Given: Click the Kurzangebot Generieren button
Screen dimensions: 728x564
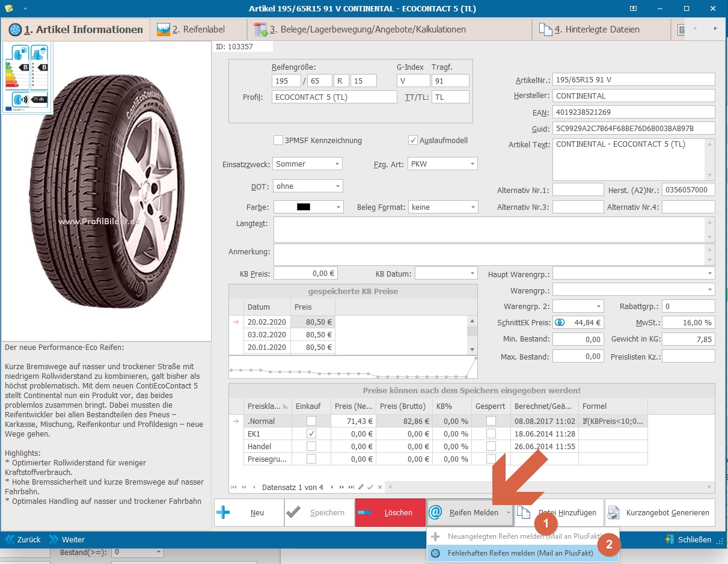Looking at the screenshot, I should pyautogui.click(x=660, y=513).
